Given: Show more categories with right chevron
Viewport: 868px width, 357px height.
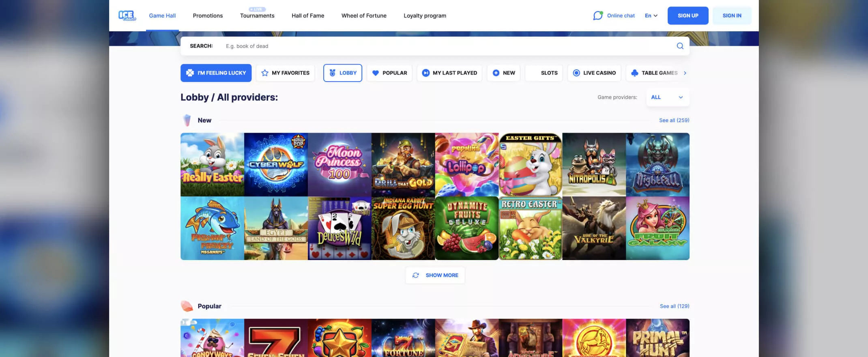Looking at the screenshot, I should (x=685, y=73).
